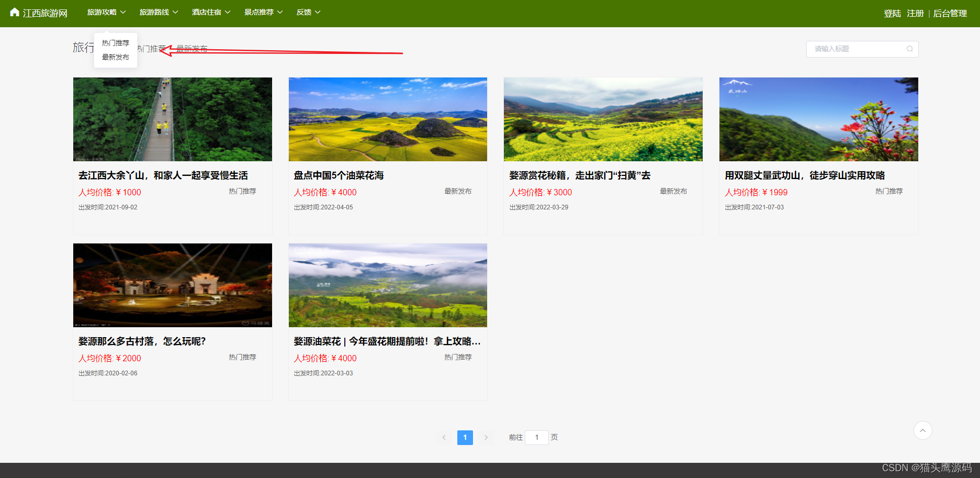Click the date 出发时间:2022-04-05
The image size is (980, 478).
[x=323, y=207]
